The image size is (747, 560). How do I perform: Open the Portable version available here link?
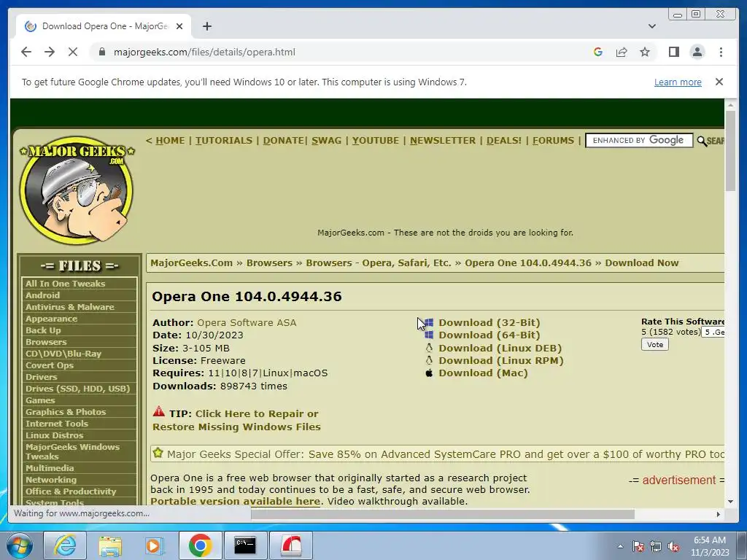(236, 501)
